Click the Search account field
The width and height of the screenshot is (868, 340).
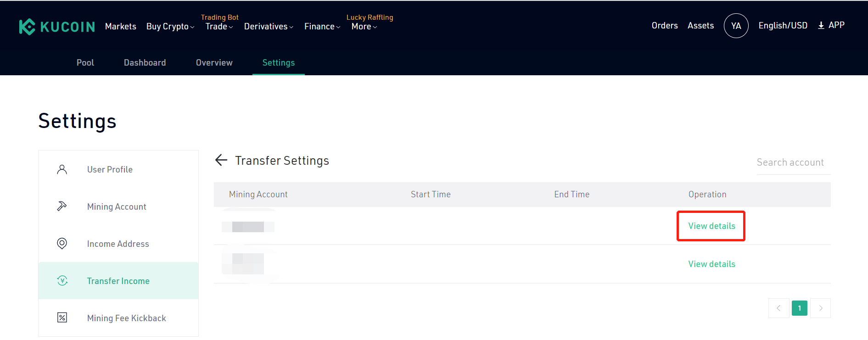click(794, 162)
